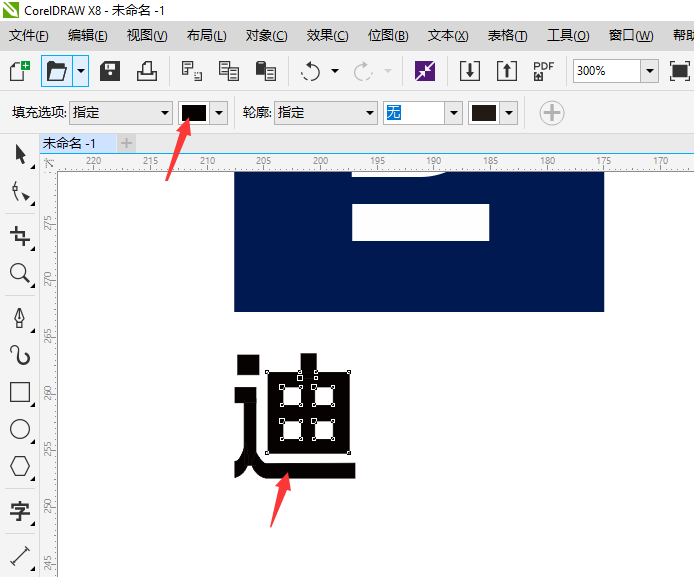Open the 轮廓 指定 dropdown
Image resolution: width=694 pixels, height=577 pixels.
[325, 112]
